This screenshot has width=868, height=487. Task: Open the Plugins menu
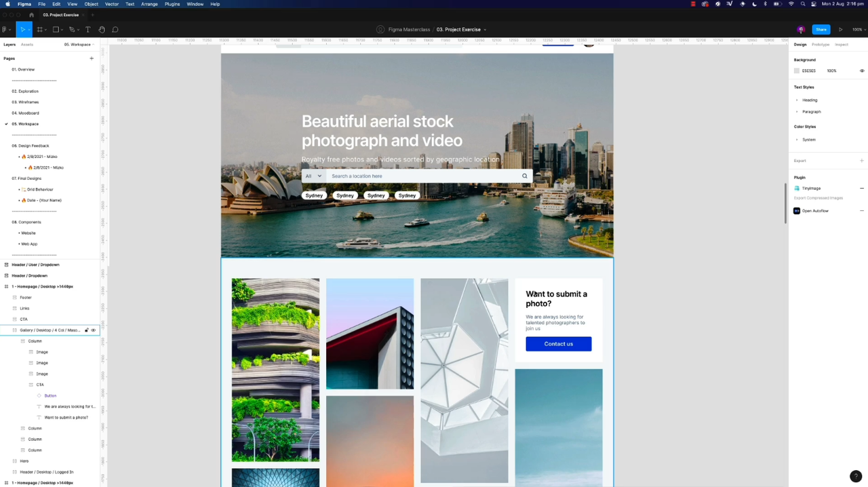[172, 4]
